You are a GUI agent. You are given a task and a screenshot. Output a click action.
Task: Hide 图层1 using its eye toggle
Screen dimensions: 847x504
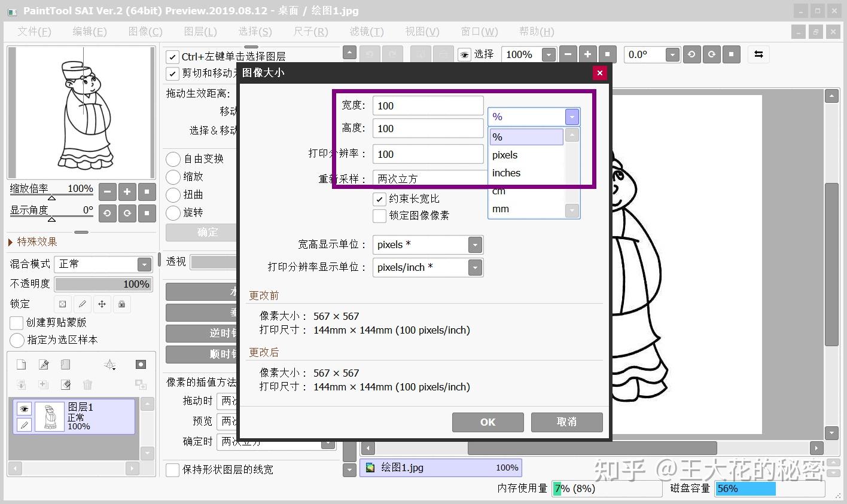pyautogui.click(x=23, y=409)
